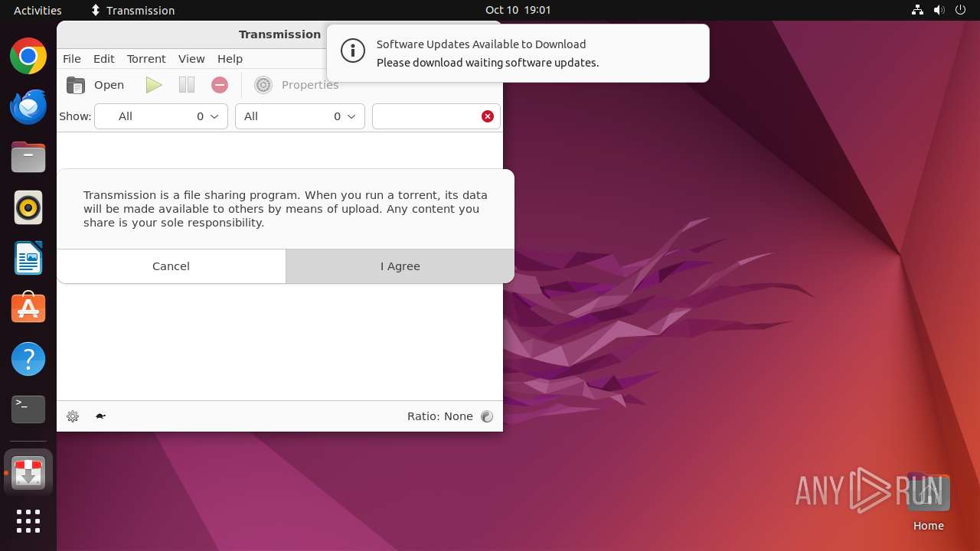Expand the second All tracker filter dropdown
Screen dimensions: 980x551
point(299,116)
